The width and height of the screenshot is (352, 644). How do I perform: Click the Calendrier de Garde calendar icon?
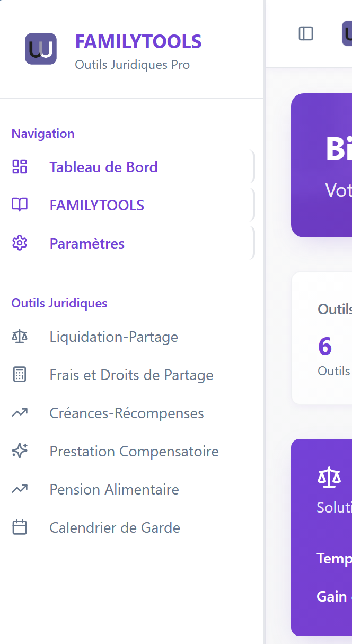coord(20,527)
